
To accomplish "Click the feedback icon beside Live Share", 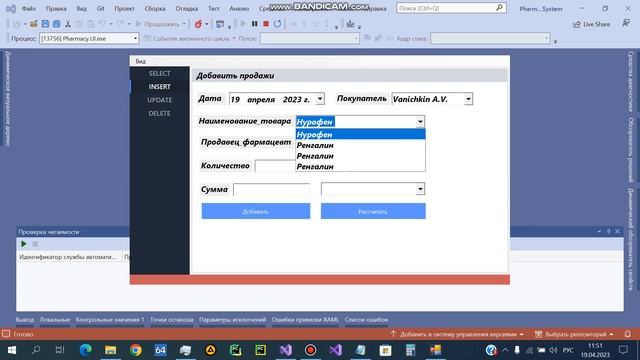I will click(x=626, y=24).
